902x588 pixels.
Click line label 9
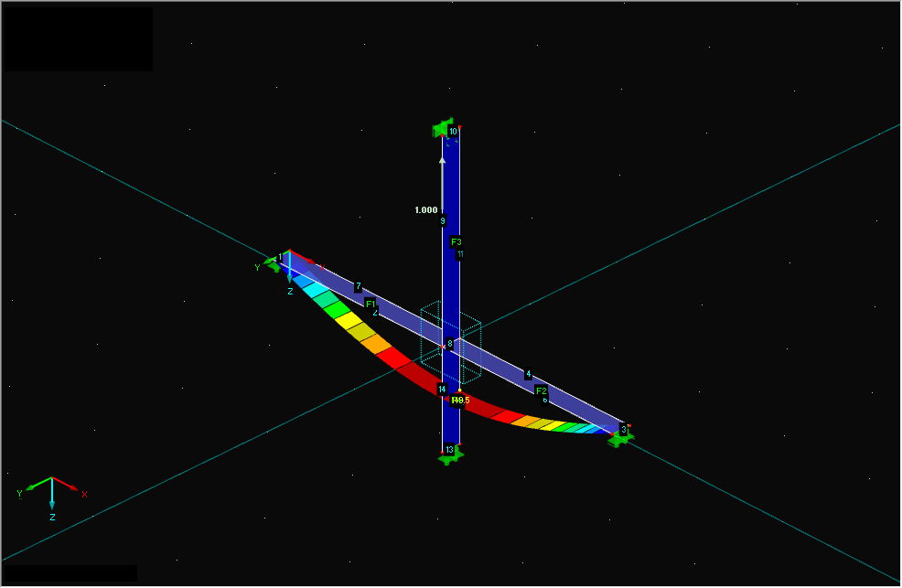pos(443,220)
